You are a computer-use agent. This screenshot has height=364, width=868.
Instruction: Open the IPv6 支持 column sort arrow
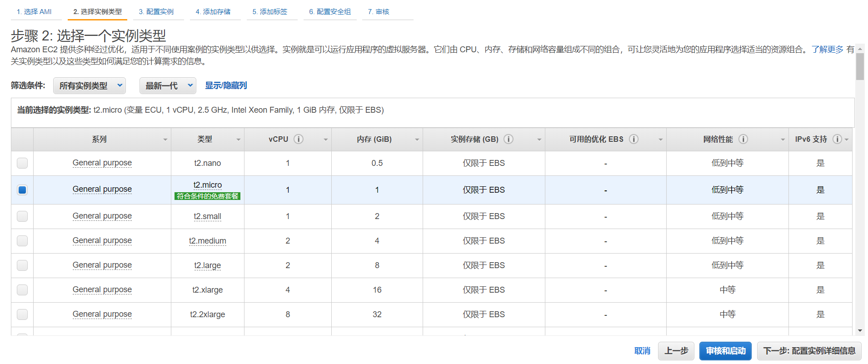[847, 140]
